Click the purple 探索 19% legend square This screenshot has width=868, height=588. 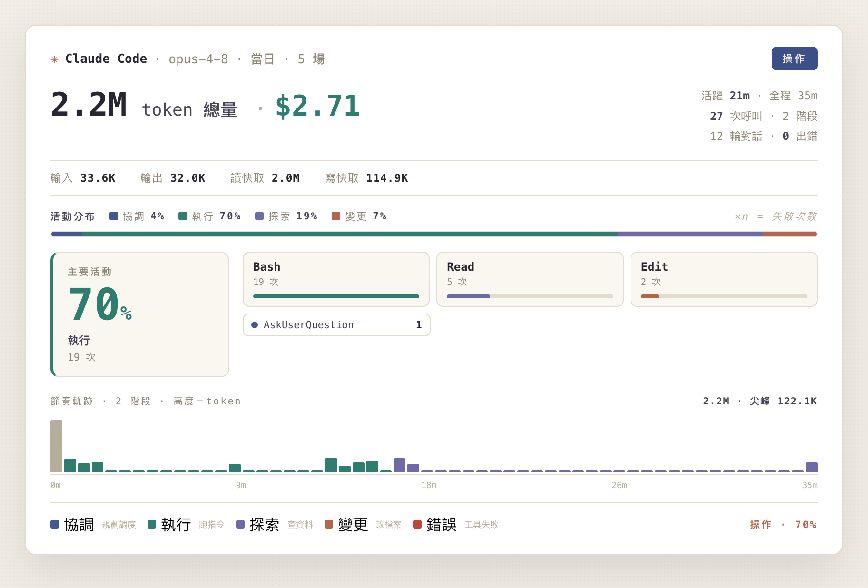[x=259, y=216]
